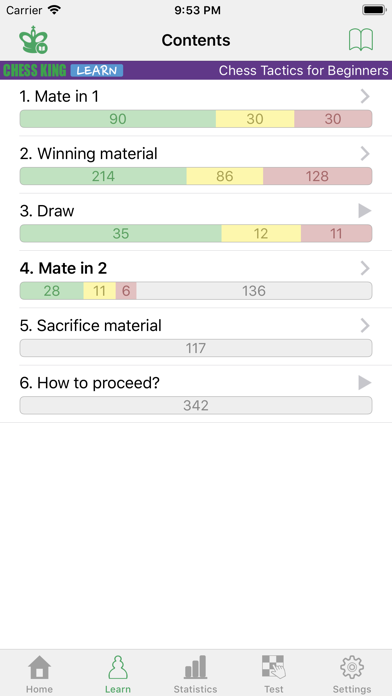Select green 214 segment of Winning material
The image size is (392, 696).
[103, 176]
